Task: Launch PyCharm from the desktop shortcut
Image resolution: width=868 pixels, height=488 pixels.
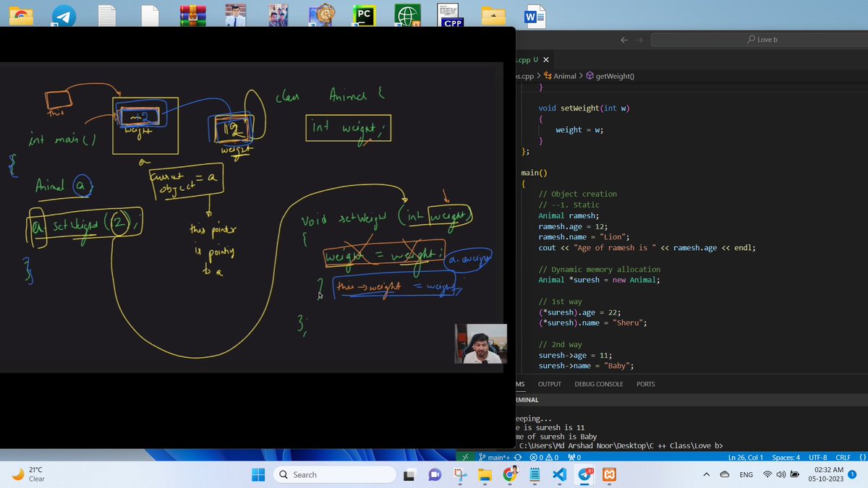Action: 365,15
